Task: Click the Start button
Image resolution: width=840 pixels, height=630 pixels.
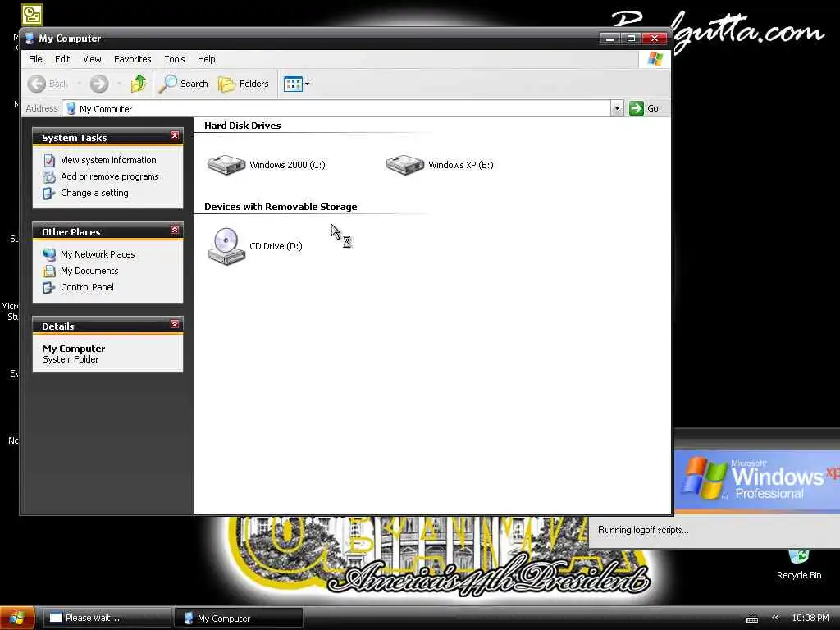Action: (18, 618)
